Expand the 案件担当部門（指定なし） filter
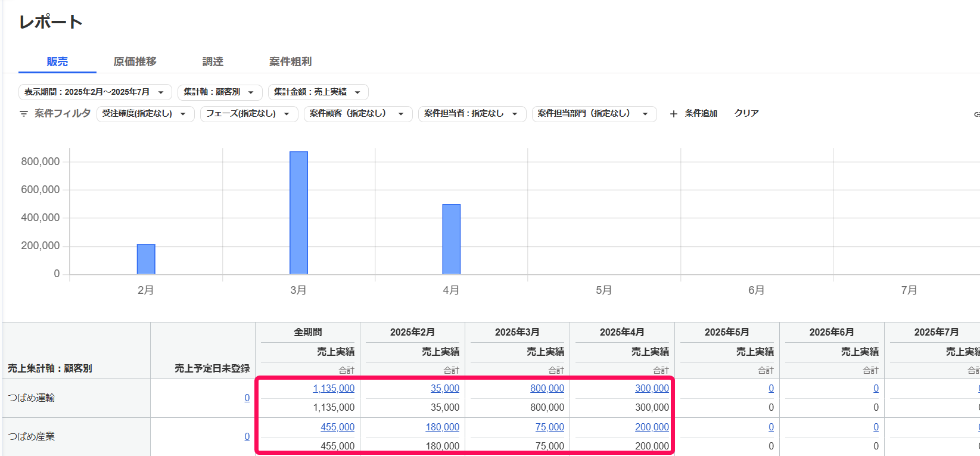This screenshot has height=456, width=980. 594,113
